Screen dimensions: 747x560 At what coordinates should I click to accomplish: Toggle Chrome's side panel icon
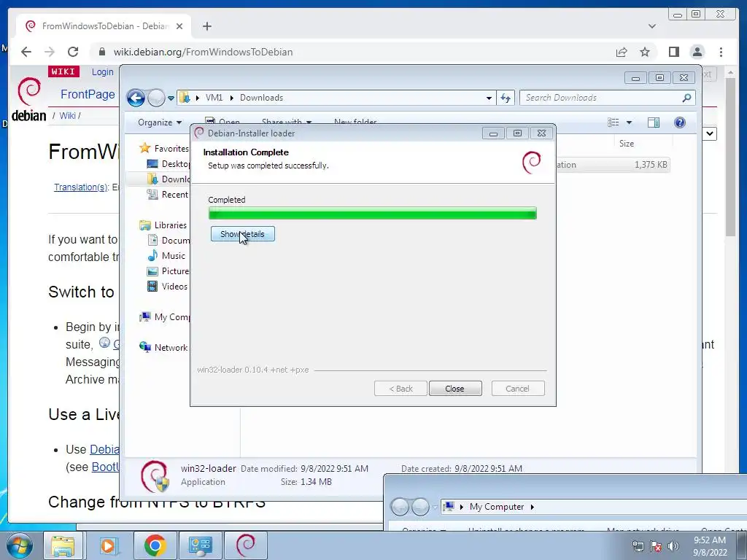[x=673, y=52]
